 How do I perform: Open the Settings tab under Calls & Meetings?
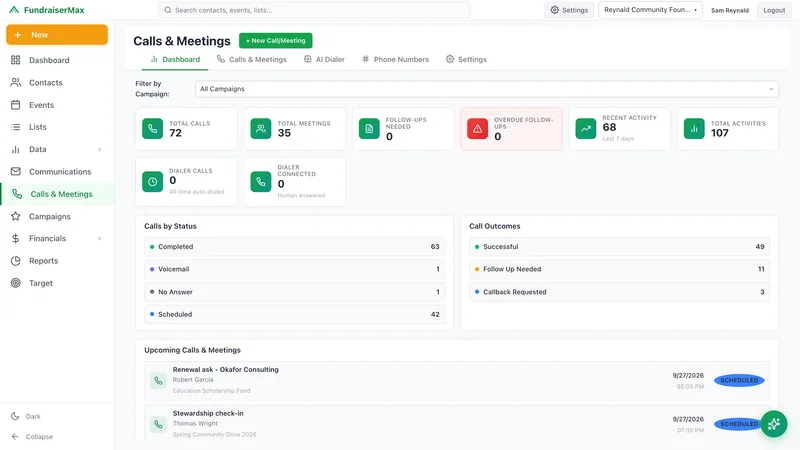click(466, 59)
